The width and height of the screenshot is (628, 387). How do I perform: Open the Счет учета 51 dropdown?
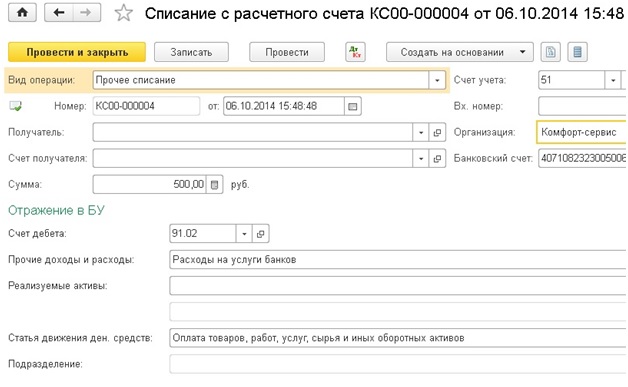pos(612,80)
